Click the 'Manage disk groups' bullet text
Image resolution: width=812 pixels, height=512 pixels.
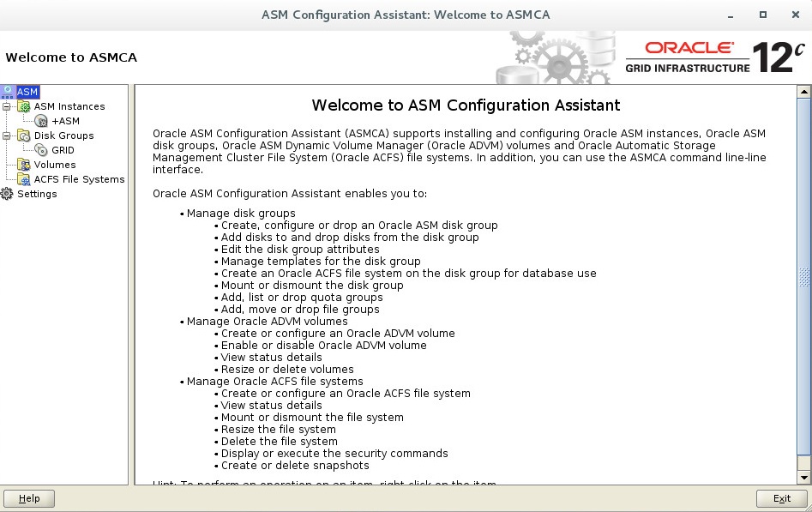pyautogui.click(x=241, y=213)
